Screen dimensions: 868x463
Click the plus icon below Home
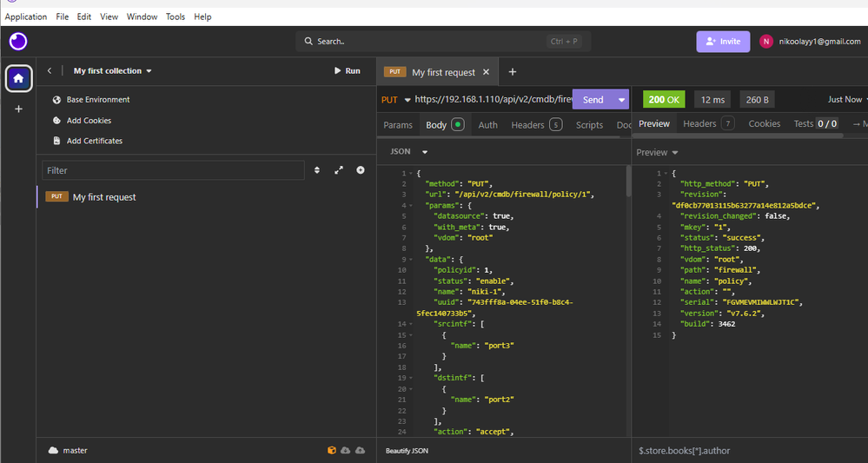pyautogui.click(x=19, y=109)
